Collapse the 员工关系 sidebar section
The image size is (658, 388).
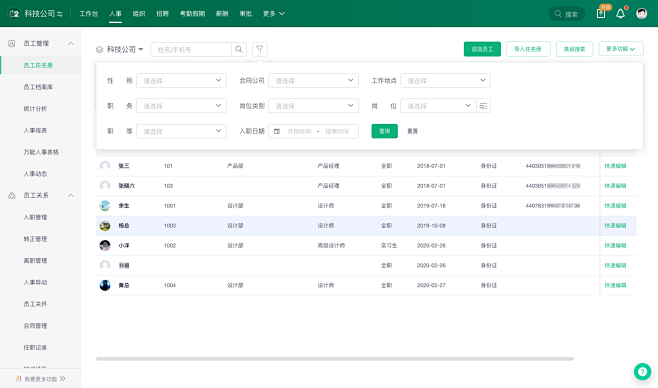pos(71,195)
